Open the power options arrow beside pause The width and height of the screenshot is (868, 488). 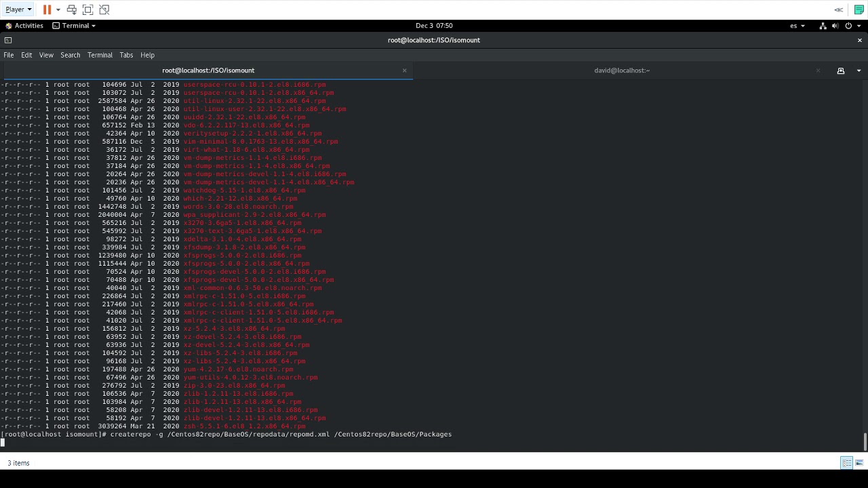58,9
